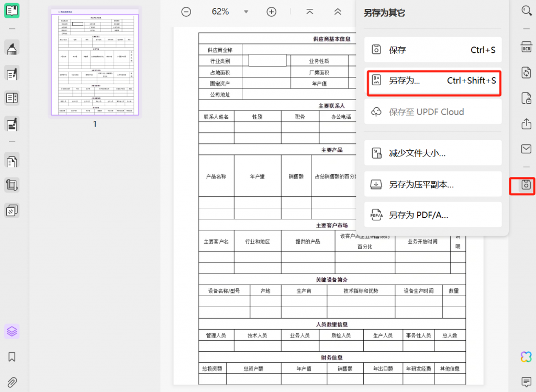Expand the zoom level dropdown arrow
The image size is (536, 392).
click(x=246, y=12)
